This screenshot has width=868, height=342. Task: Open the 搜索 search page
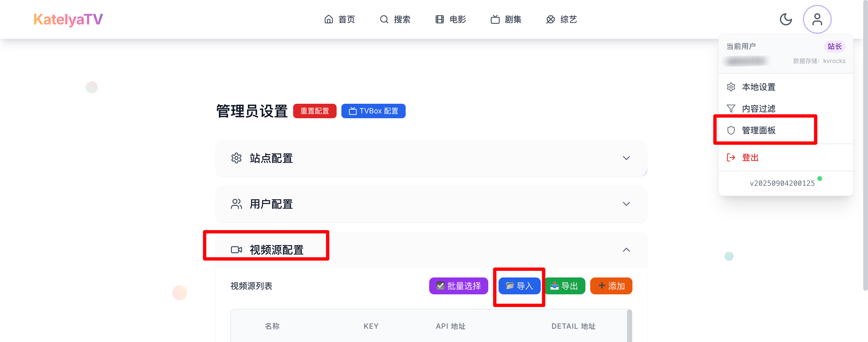[x=395, y=20]
